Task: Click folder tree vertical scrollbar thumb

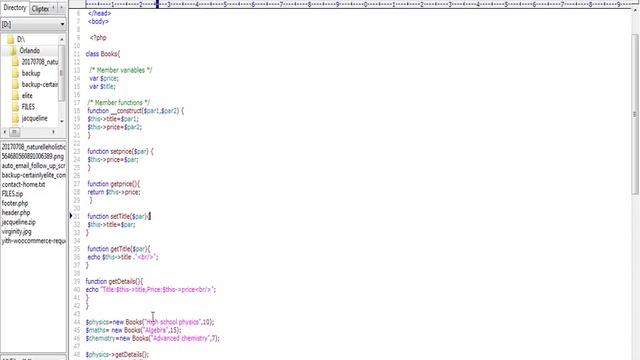Action: [x=62, y=73]
